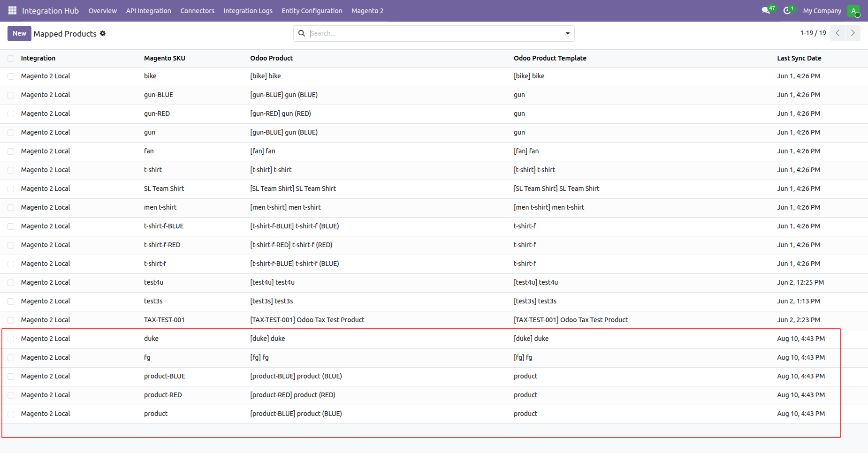Expand the search options dropdown arrow

tap(568, 33)
